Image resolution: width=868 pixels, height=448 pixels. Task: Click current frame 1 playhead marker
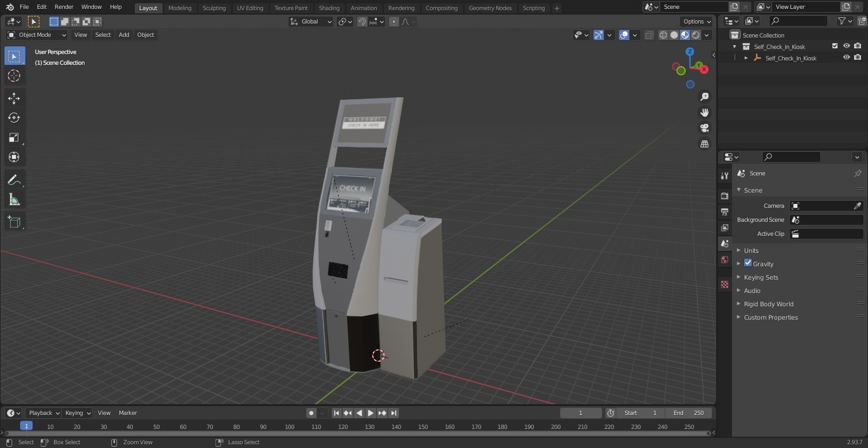pos(26,426)
